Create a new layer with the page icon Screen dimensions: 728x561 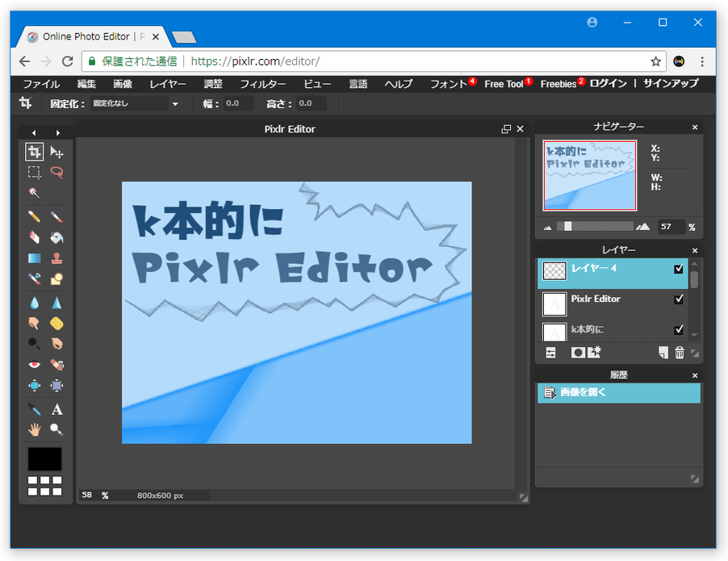click(663, 353)
